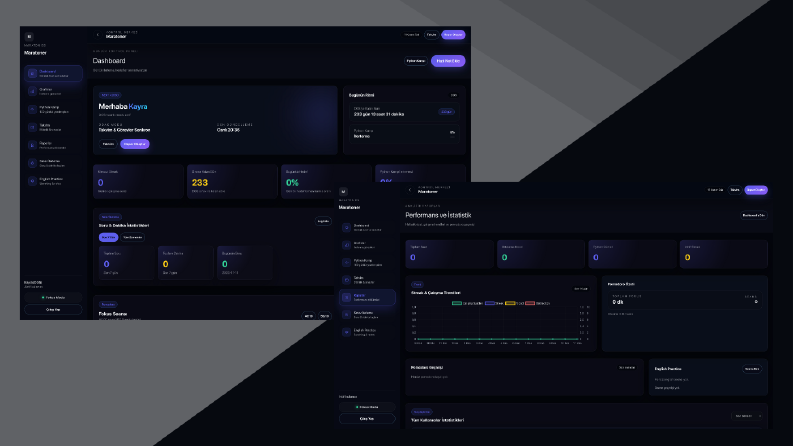Screen dimensions: 793x446
Task: Click the '0 dk' value in Pomodoro card
Action: (x=618, y=302)
